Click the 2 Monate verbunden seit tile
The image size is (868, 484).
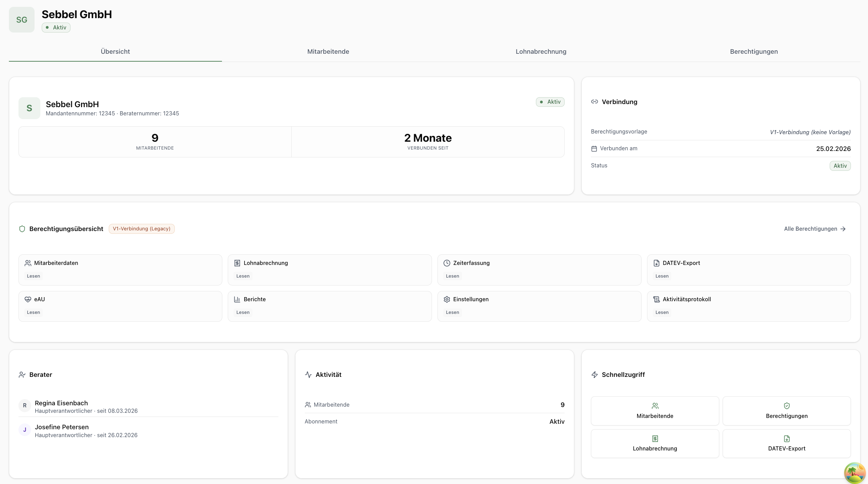428,142
